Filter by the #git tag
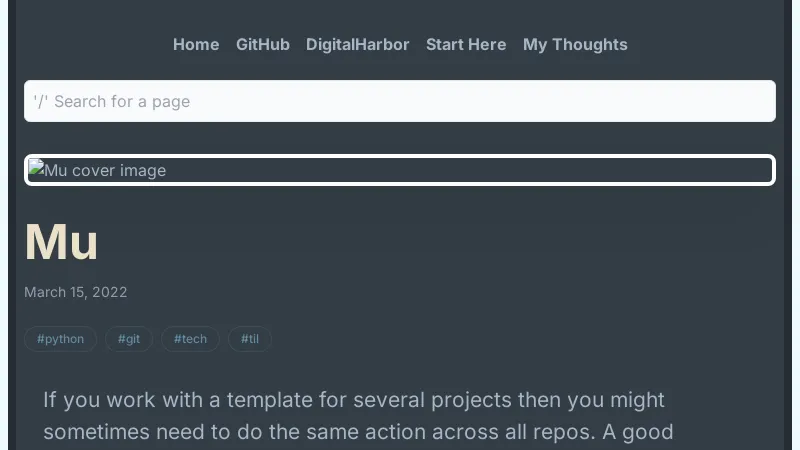Screen dimensions: 800x450 point(129,339)
